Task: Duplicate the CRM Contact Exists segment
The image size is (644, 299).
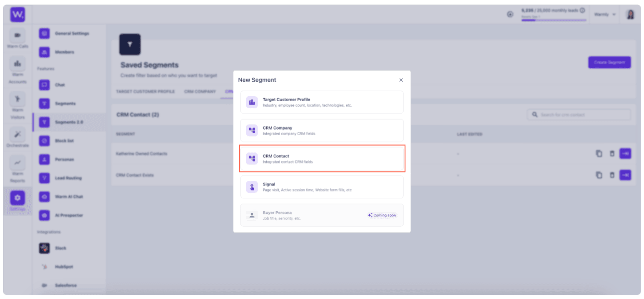Action: [x=599, y=175]
